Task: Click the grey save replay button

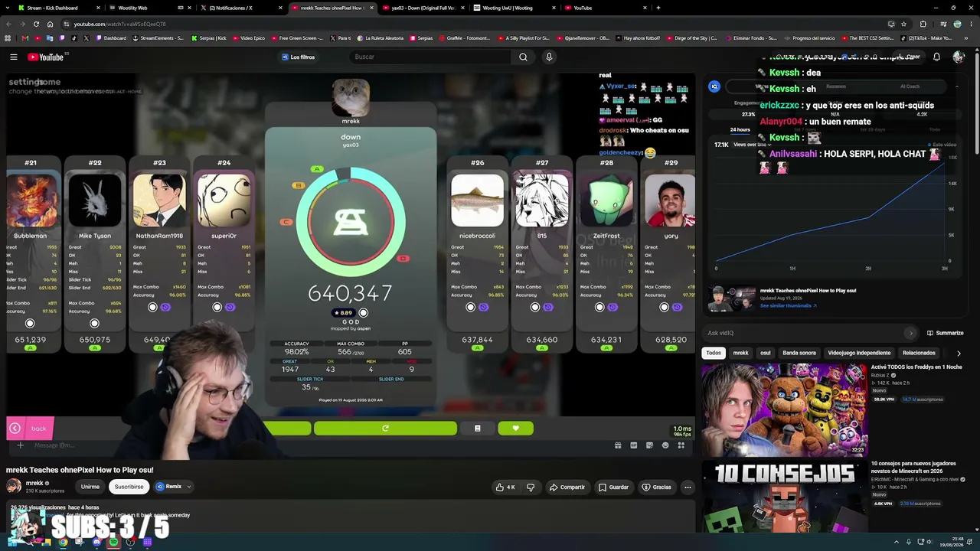Action: 477,429
